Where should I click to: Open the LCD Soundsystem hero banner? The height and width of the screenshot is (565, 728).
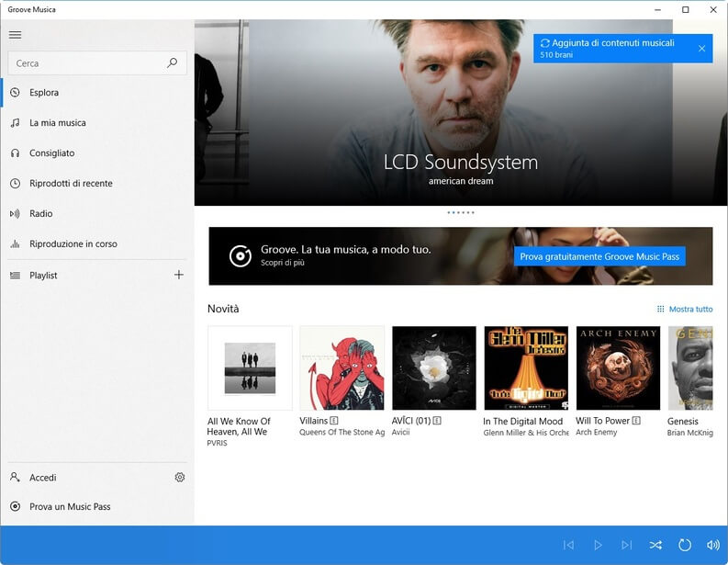point(461,112)
